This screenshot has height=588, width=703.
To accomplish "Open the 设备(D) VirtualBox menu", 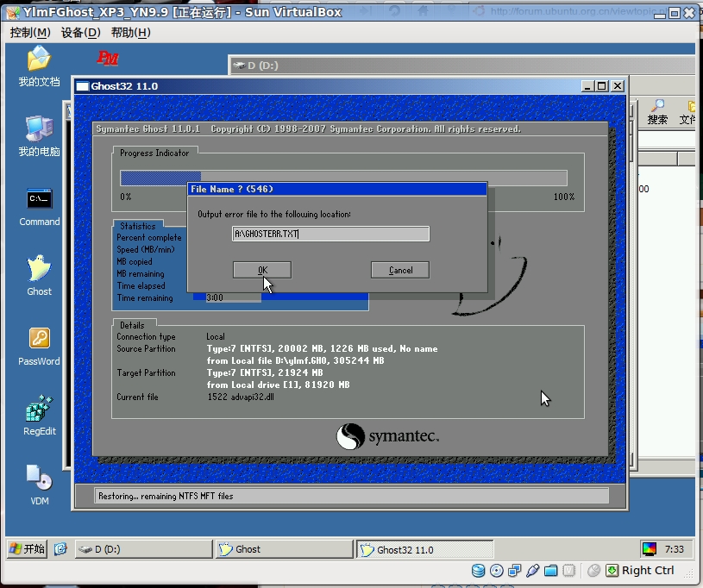I will [x=81, y=32].
